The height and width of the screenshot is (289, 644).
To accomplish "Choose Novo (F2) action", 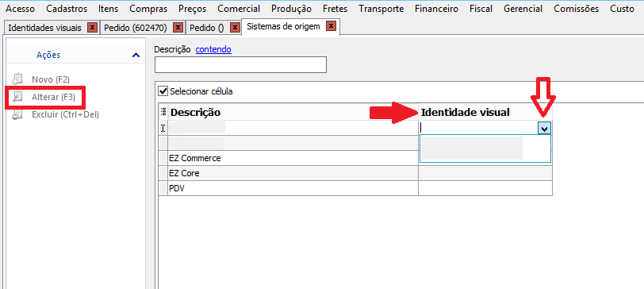I will click(x=51, y=79).
